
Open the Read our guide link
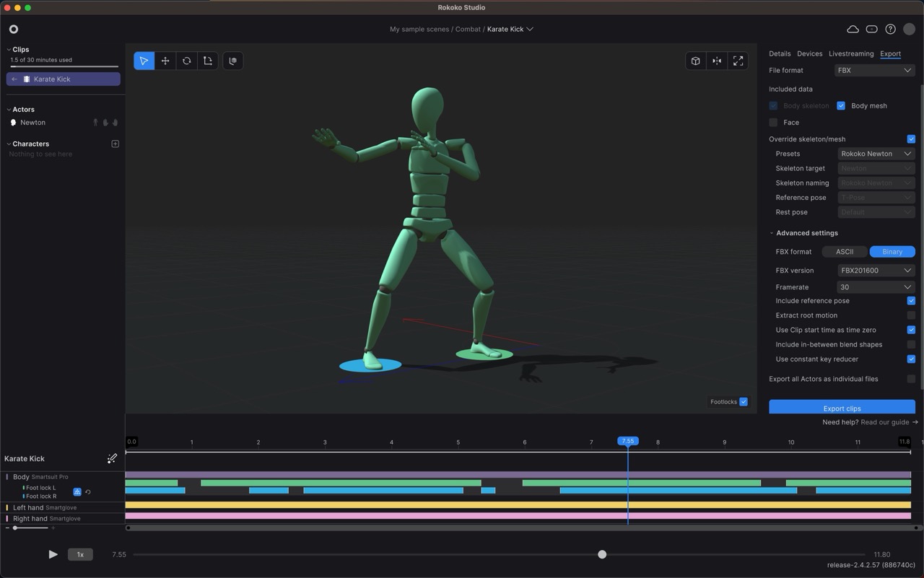click(x=885, y=422)
